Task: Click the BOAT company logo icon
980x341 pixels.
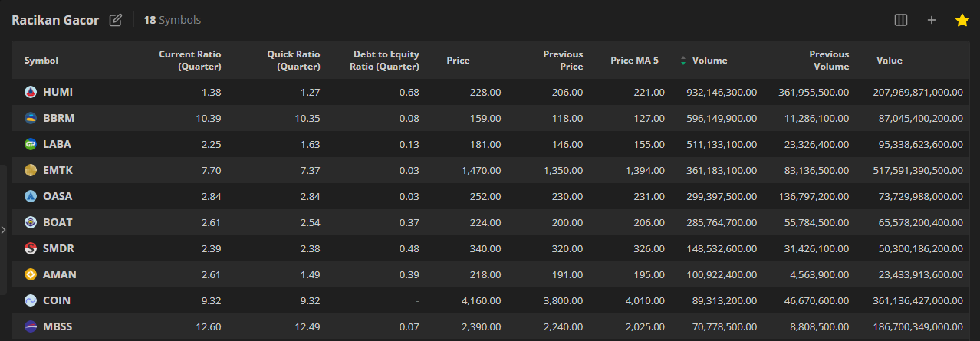Action: [31, 222]
